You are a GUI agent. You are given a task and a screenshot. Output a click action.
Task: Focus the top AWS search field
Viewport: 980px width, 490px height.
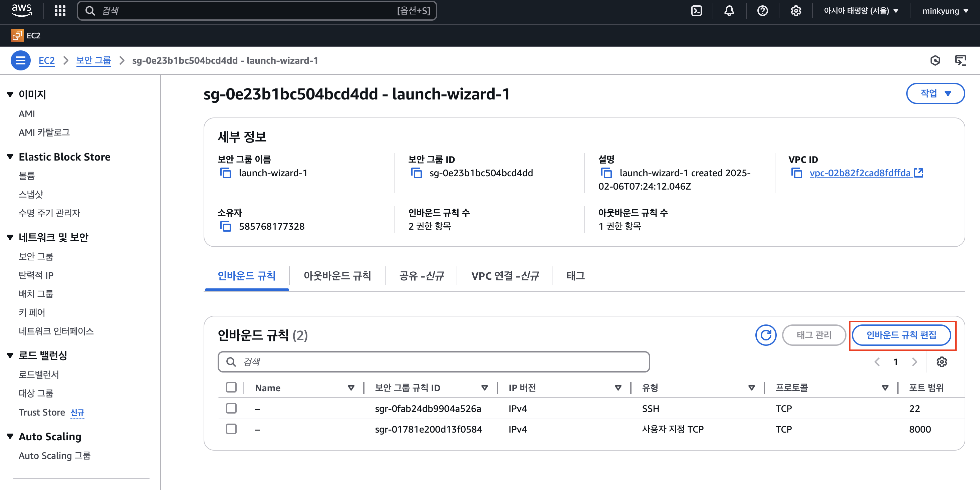[x=257, y=11]
